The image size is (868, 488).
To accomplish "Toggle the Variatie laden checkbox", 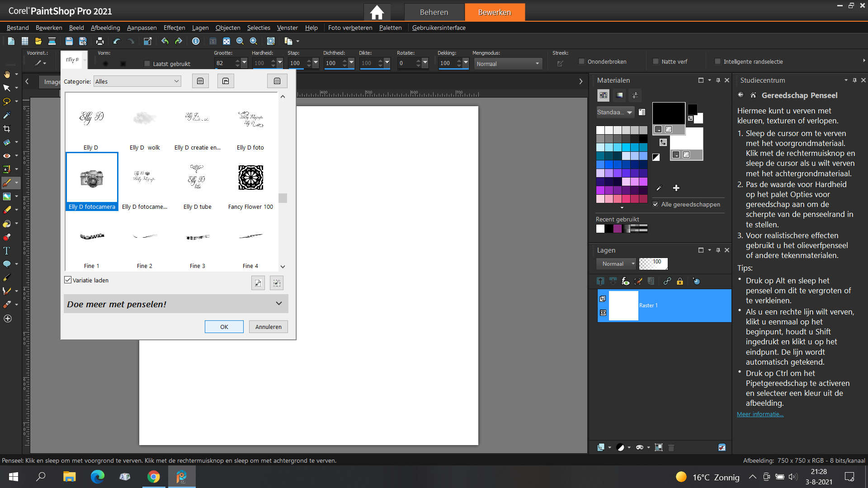I will tap(68, 280).
